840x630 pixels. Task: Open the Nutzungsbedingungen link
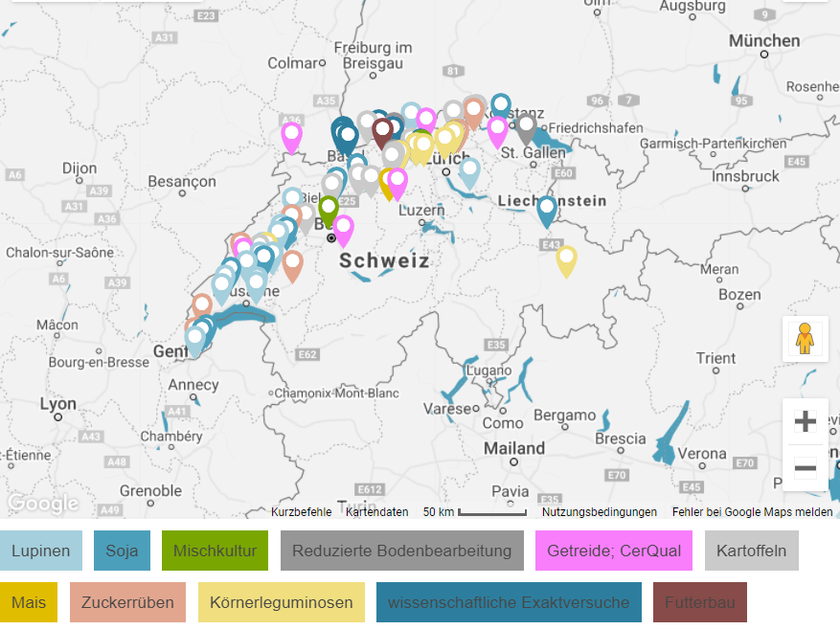pyautogui.click(x=599, y=512)
